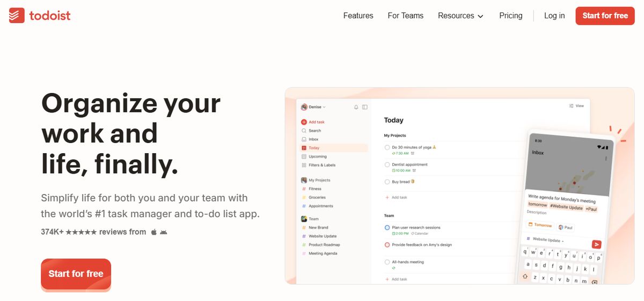The height and width of the screenshot is (301, 644).
Task: Toggle sidebar panel icon beside the bell
Action: tap(365, 107)
